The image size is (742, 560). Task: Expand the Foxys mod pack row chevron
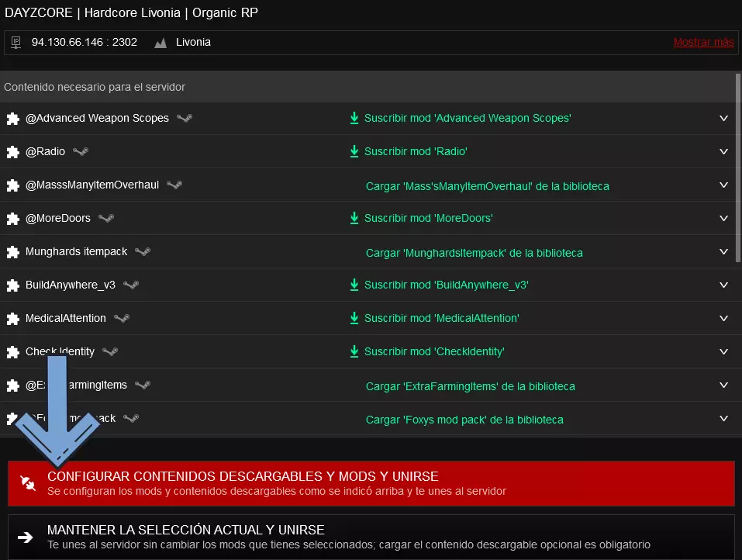(723, 418)
